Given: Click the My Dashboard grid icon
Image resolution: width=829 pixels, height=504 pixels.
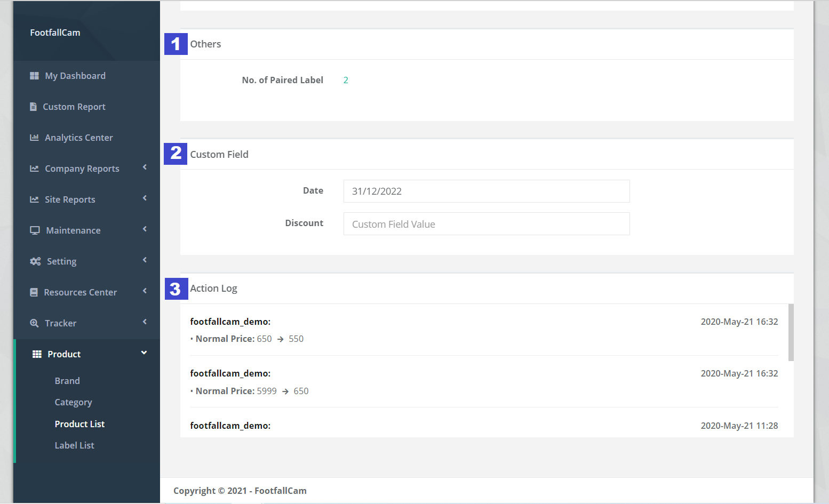Looking at the screenshot, I should tap(34, 76).
